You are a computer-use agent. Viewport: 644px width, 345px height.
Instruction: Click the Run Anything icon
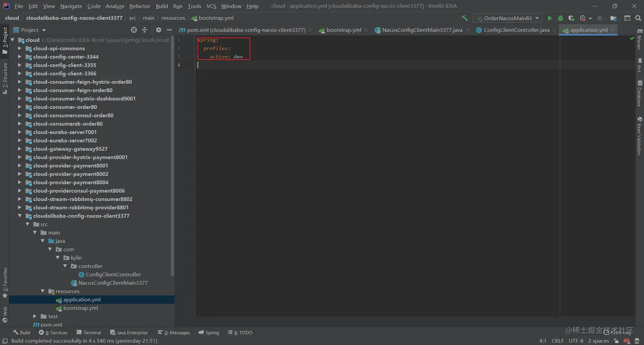[x=627, y=18]
